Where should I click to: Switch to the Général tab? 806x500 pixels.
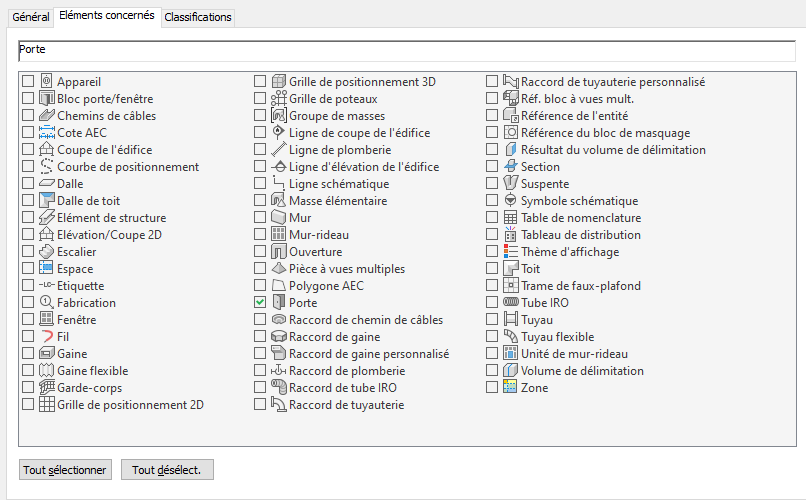click(x=30, y=17)
